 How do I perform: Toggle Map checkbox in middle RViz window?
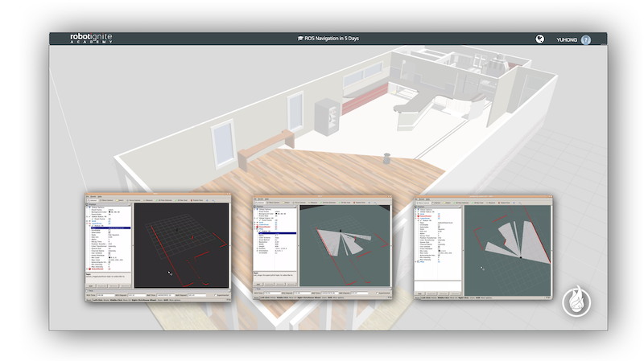(276, 229)
